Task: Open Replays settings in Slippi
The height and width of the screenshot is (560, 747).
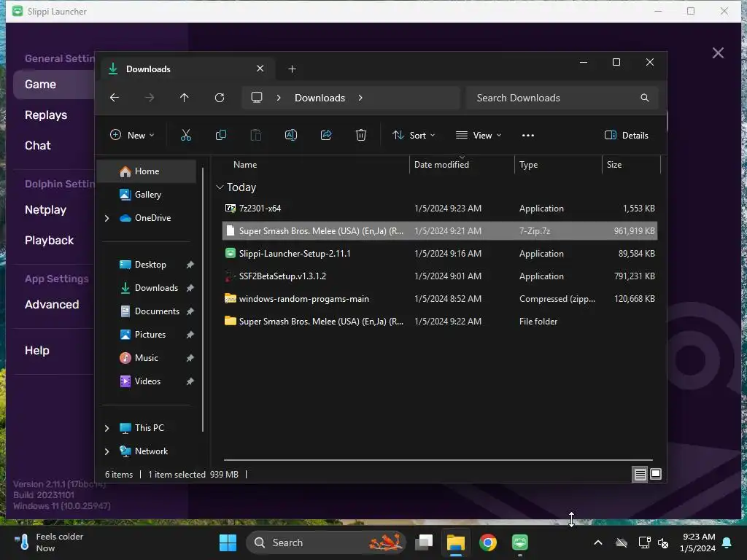Action: tap(46, 114)
